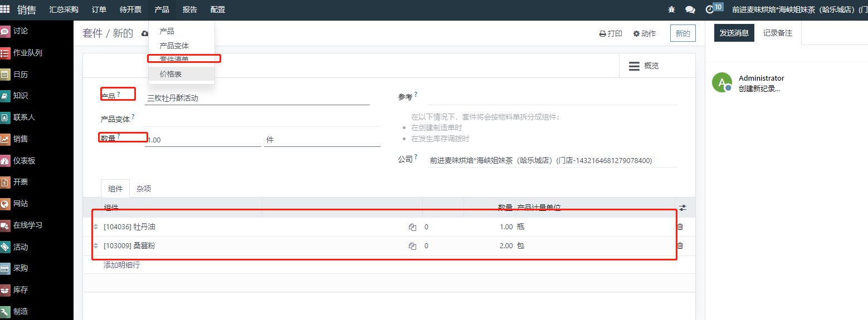Open activities clock icon with badge 10
The height and width of the screenshot is (320, 868).
[x=709, y=9]
